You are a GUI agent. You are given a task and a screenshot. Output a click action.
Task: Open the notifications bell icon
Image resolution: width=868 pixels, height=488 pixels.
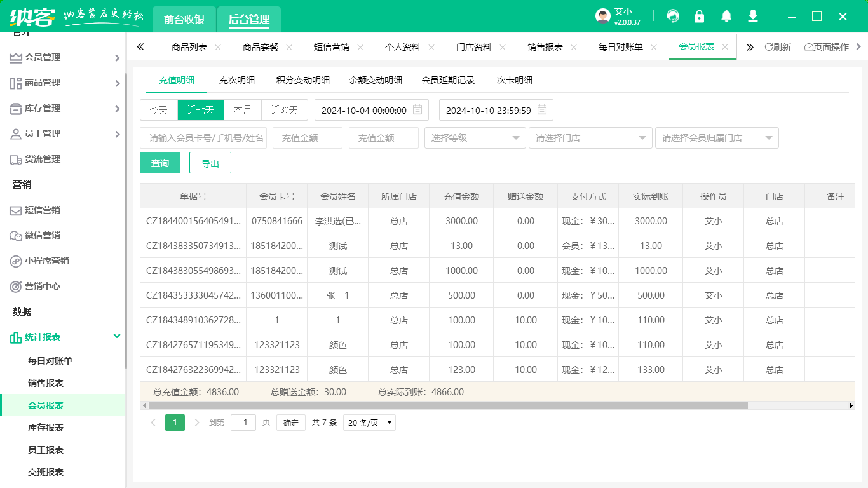click(726, 17)
